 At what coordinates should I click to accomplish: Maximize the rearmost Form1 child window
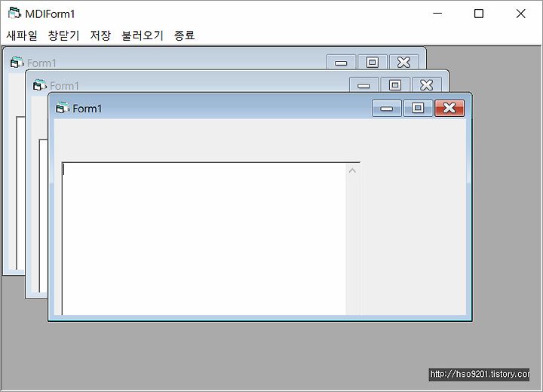[x=373, y=62]
